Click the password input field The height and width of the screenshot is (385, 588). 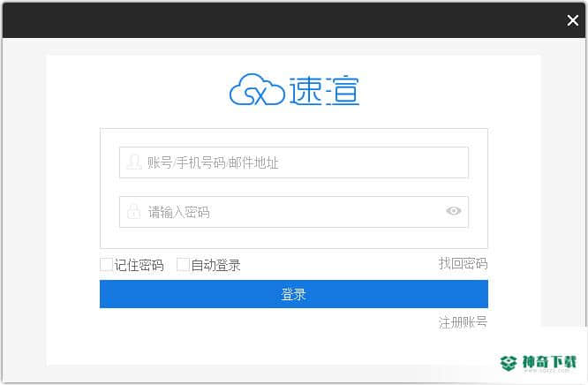(x=294, y=212)
